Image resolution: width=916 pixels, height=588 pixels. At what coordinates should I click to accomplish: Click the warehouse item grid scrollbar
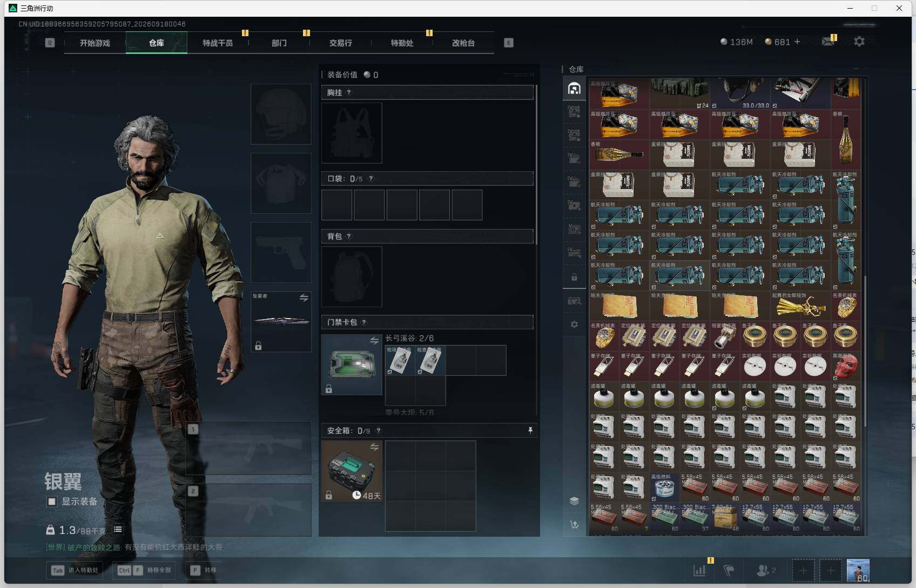click(865, 351)
